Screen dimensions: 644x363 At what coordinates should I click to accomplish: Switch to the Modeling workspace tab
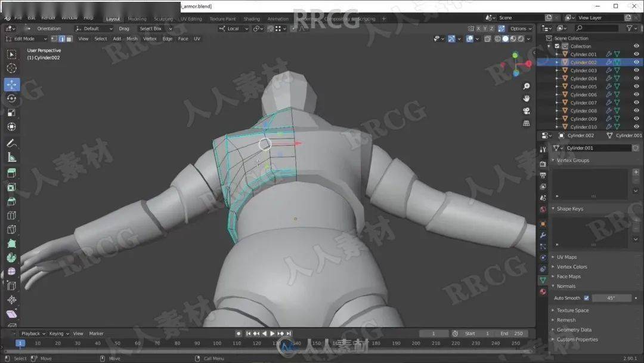137,19
